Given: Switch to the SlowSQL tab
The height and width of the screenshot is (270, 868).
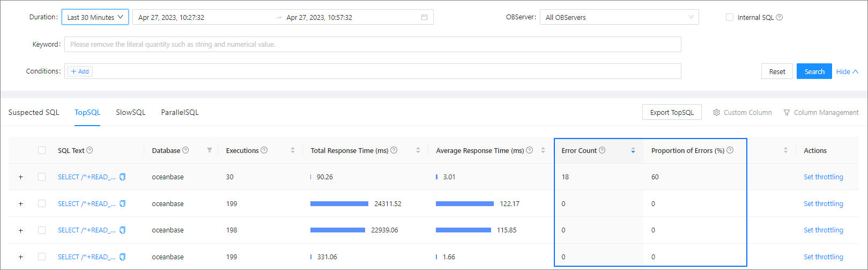Looking at the screenshot, I should click(x=131, y=112).
